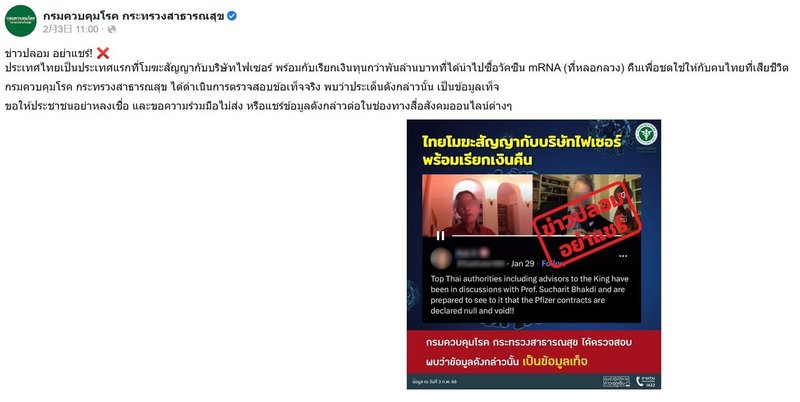
Task: Click the pause button in the video
Action: point(440,236)
